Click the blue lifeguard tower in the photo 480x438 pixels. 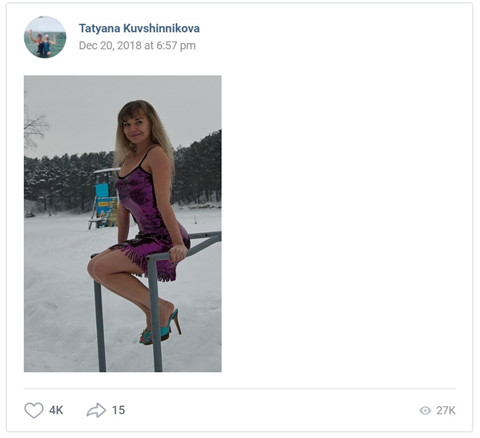[x=106, y=205]
